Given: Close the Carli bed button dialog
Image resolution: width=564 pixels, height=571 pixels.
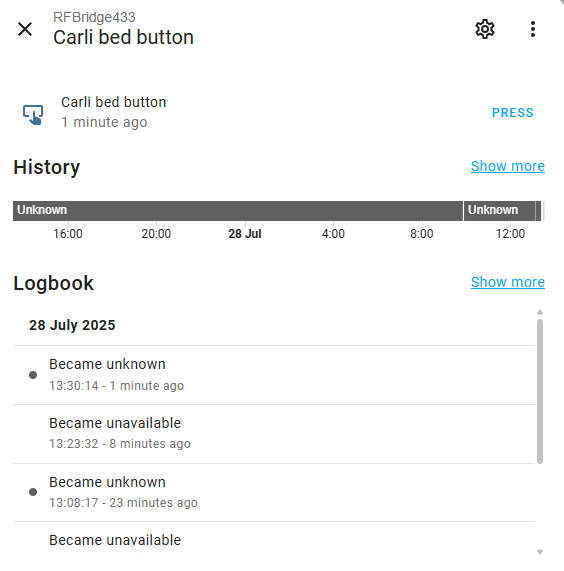Looking at the screenshot, I should [25, 29].
